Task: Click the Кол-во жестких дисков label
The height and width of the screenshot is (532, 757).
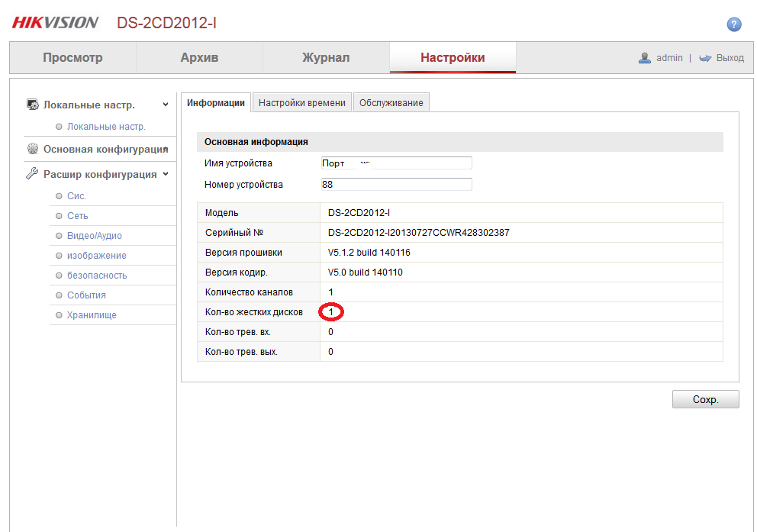Action: tap(254, 312)
